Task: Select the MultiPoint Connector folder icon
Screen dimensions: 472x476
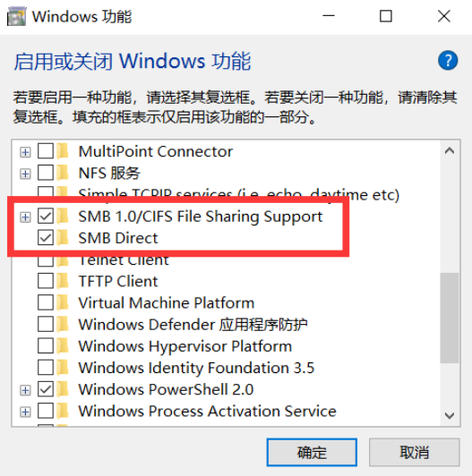Action: 63,151
